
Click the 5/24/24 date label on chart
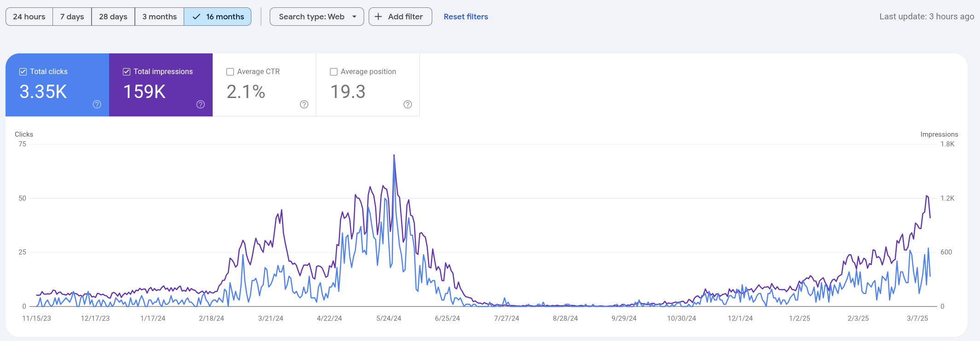(x=389, y=318)
